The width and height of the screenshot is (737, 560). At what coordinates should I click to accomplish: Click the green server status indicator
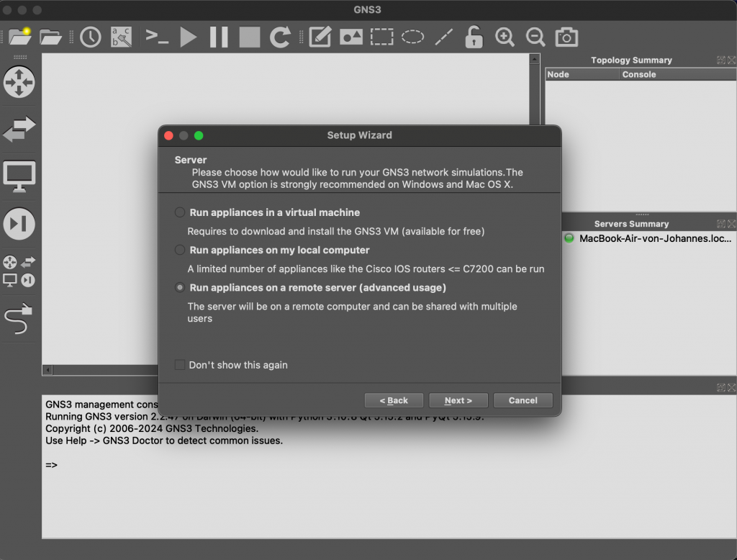[x=569, y=238]
